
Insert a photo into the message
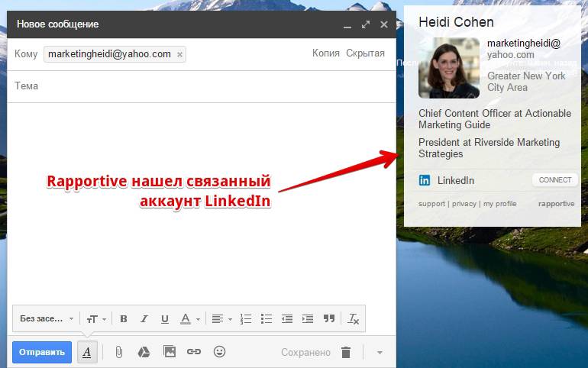pyautogui.click(x=170, y=351)
